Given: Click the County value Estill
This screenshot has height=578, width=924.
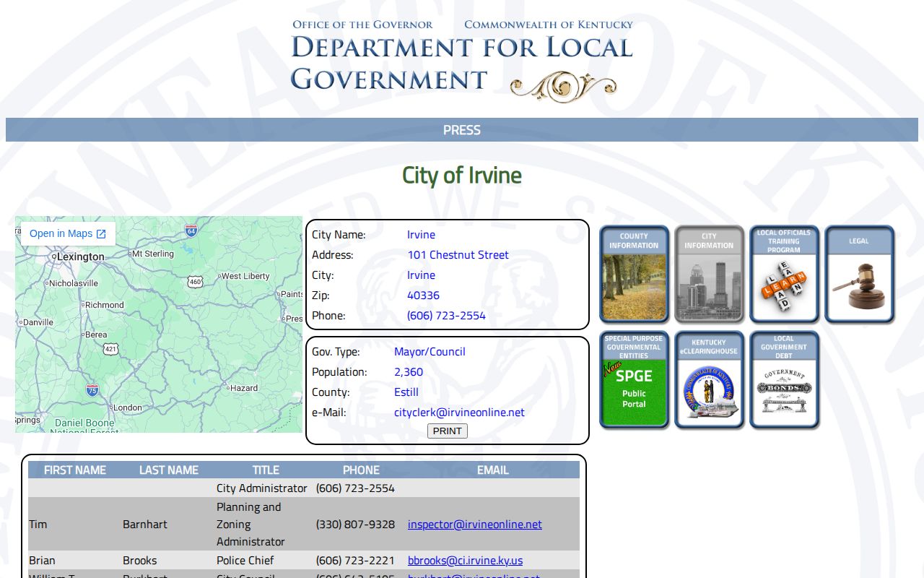Looking at the screenshot, I should tap(406, 392).
